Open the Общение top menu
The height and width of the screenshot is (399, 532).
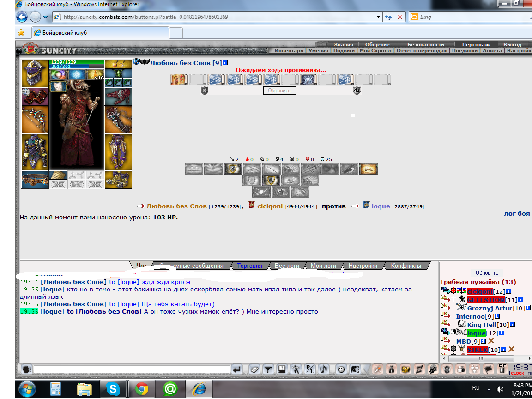(377, 44)
